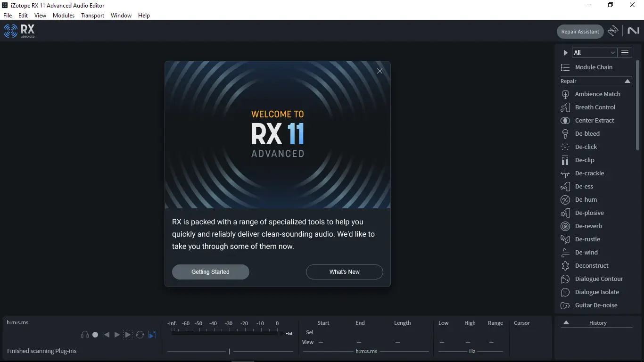Open the De-click module
Viewport: 644px width, 362px height.
click(596, 147)
